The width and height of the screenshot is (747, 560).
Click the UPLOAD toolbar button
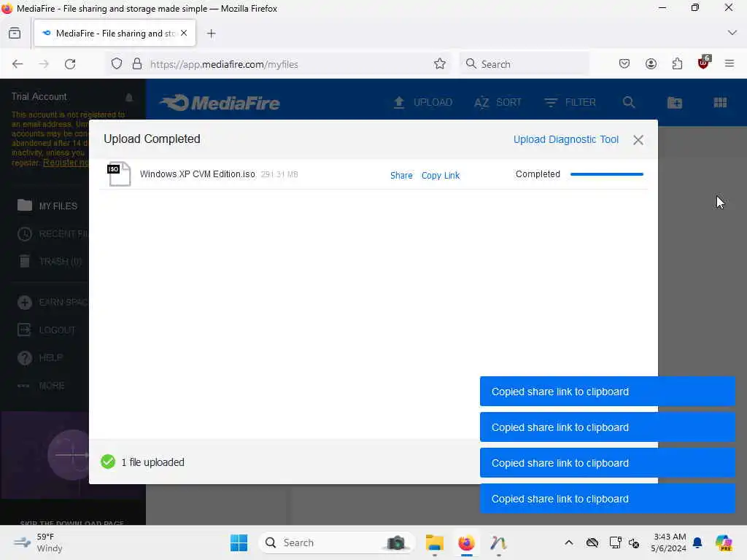click(x=422, y=102)
